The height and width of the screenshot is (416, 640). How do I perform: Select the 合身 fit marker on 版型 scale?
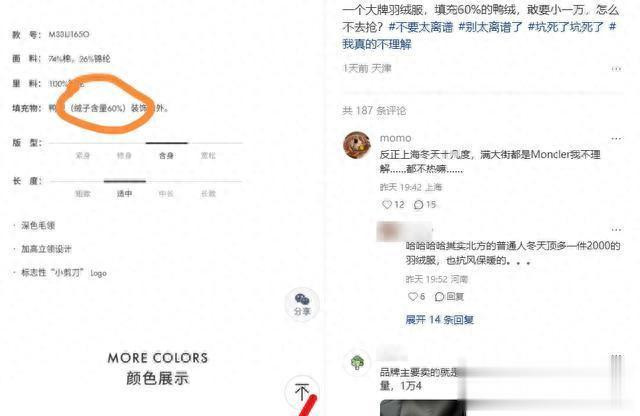(167, 155)
